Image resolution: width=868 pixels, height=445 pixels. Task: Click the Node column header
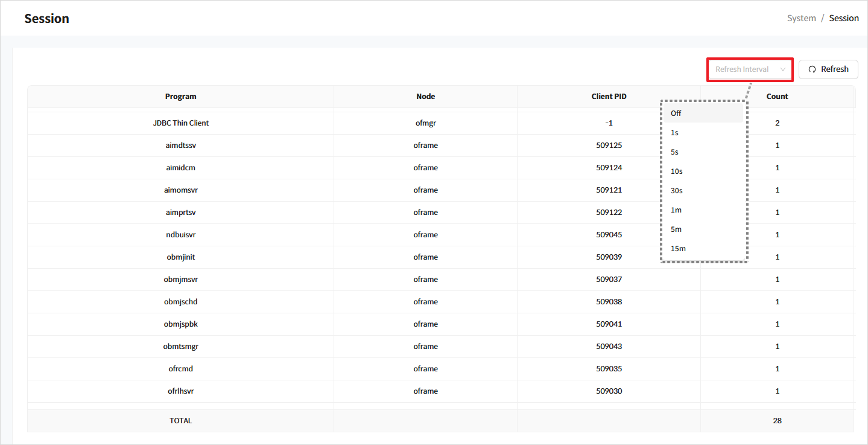tap(425, 97)
